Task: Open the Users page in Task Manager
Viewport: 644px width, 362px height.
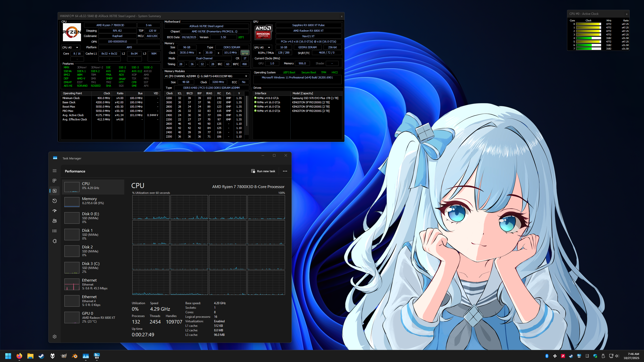Action: tap(55, 221)
